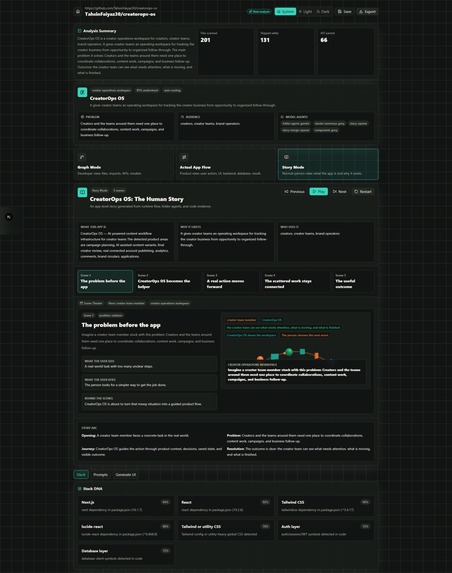Click the teal Human Story book icon

tap(82, 192)
